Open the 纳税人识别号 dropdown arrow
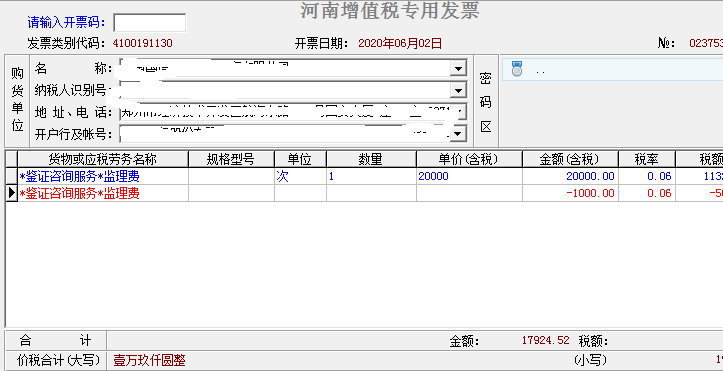723x371 pixels. point(458,90)
